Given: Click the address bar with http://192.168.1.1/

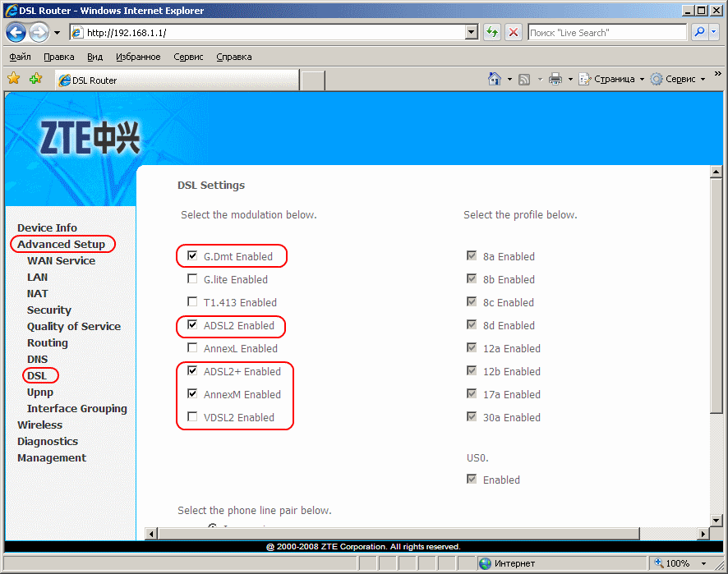Looking at the screenshot, I should (x=268, y=33).
